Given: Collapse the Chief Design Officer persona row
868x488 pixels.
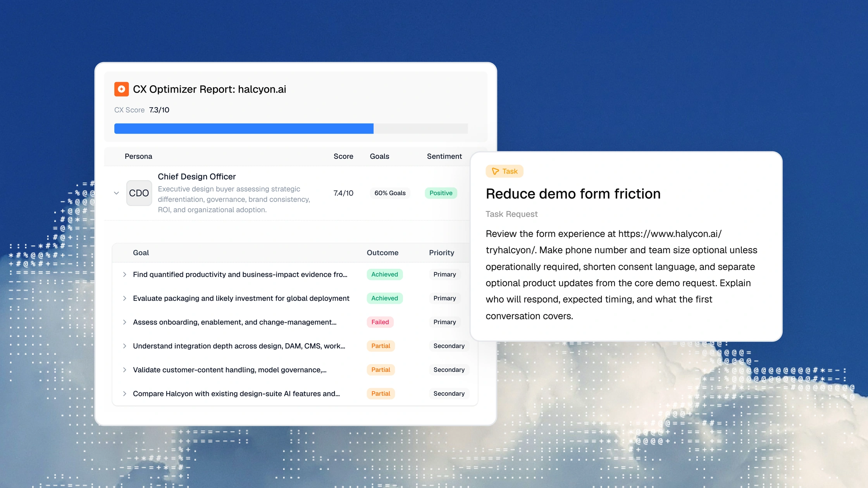Looking at the screenshot, I should click(116, 193).
